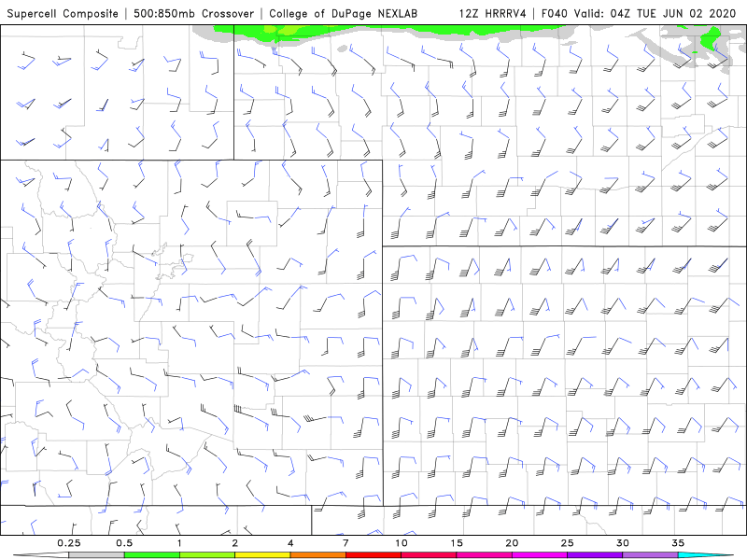This screenshot has width=747, height=560.
Task: Click the legend value 1
Action: pyautogui.click(x=179, y=543)
